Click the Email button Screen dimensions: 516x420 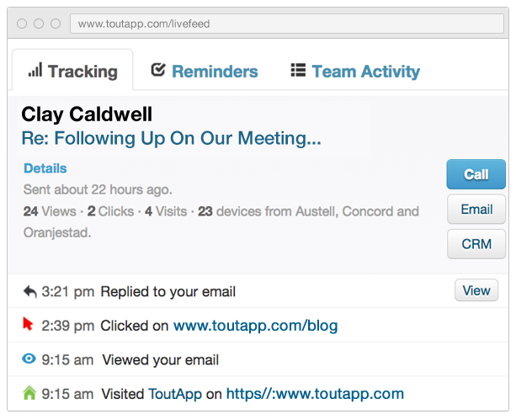click(476, 209)
